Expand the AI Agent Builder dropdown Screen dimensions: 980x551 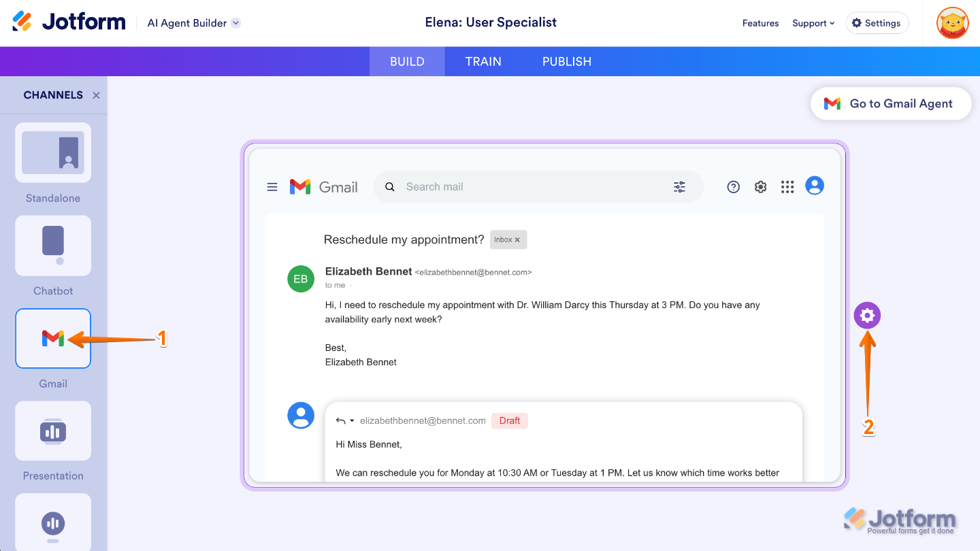[235, 23]
